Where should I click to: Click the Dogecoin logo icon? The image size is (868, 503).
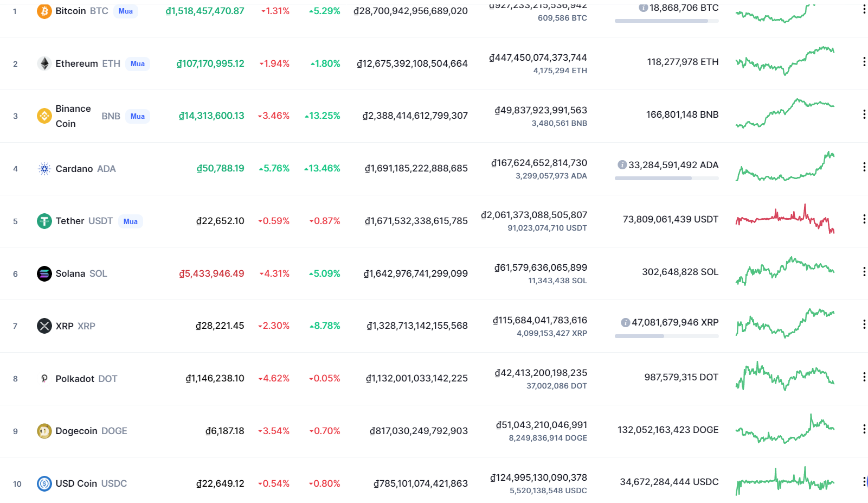[x=44, y=431]
